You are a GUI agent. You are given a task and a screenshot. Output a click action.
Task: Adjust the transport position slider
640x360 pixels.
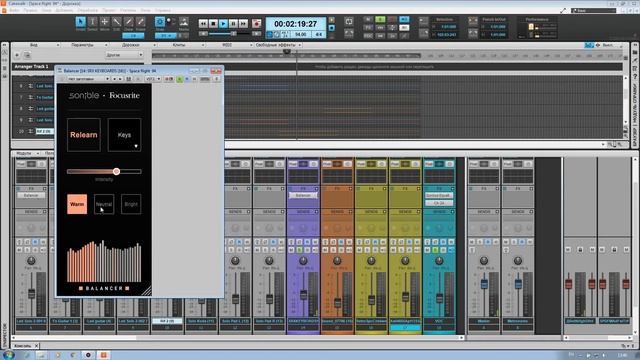pos(233,34)
